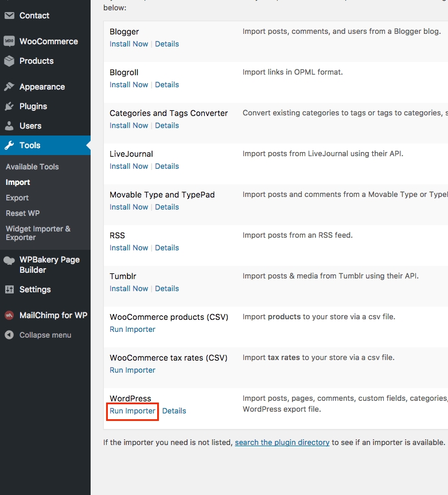Open the WPBakery Page Builder menu
The width and height of the screenshot is (448, 495).
[49, 265]
